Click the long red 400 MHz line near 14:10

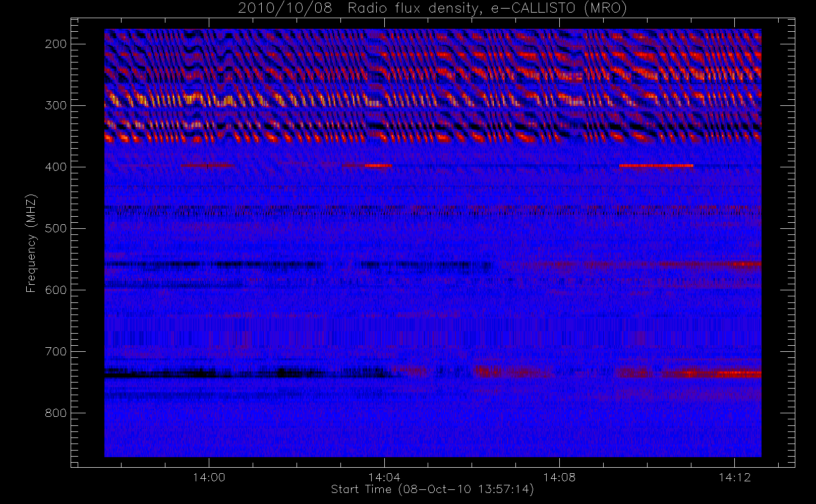coord(656,165)
